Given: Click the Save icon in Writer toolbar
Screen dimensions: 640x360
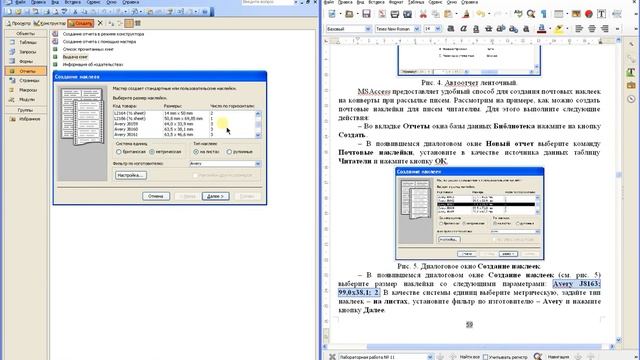Looking at the screenshot, I should pos(366,14).
